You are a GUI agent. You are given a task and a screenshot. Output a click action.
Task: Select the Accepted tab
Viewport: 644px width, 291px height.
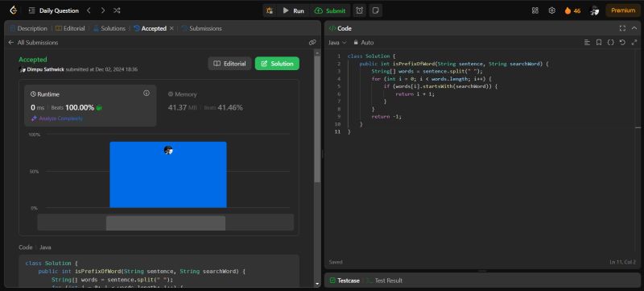pyautogui.click(x=151, y=28)
